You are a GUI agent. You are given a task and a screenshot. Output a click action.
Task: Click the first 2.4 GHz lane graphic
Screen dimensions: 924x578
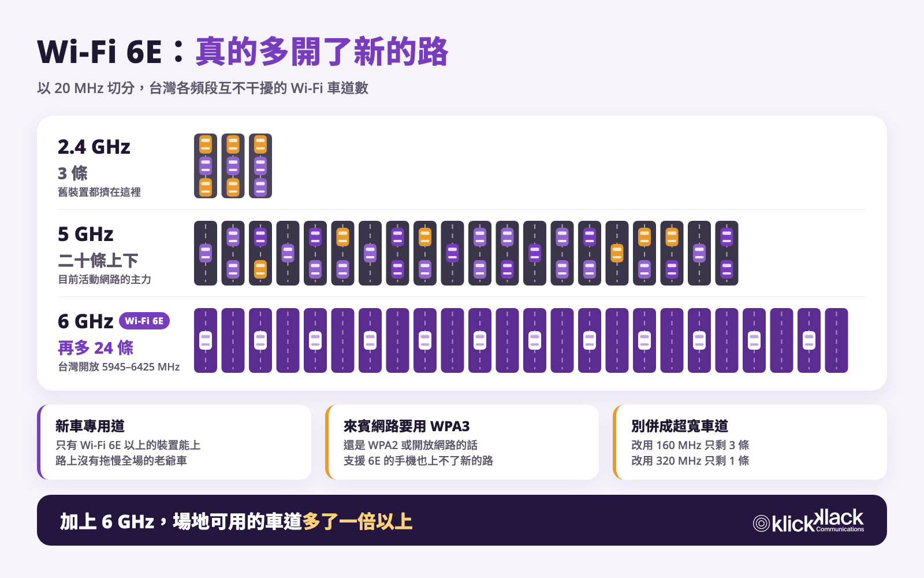206,166
